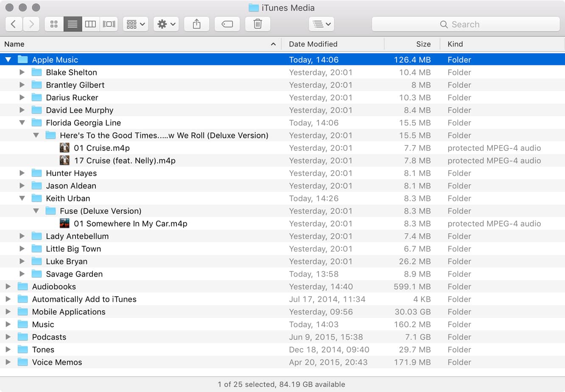Screen dimensions: 565x392
Task: Open the list grouping dropdown in toolbar
Action: coord(322,24)
